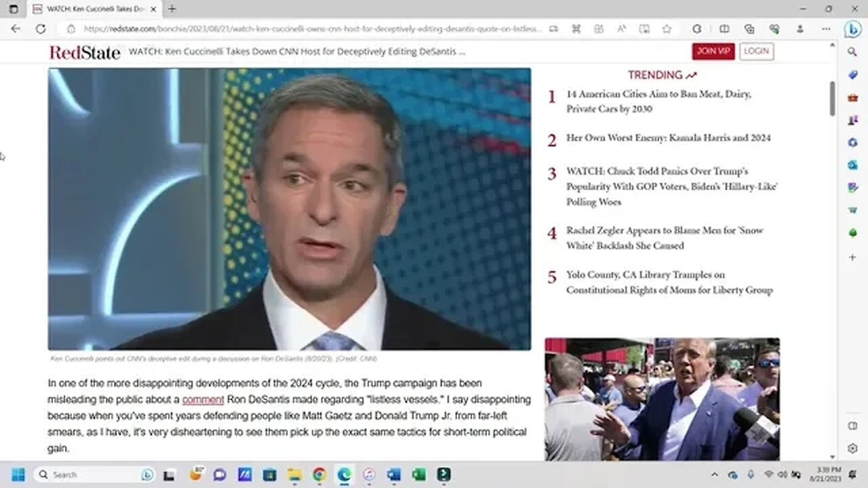Image resolution: width=868 pixels, height=488 pixels.
Task: Click the Split screen toolbar icon
Action: (724, 29)
